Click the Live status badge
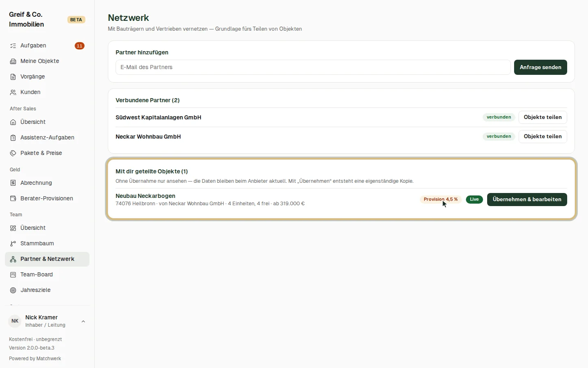Image resolution: width=588 pixels, height=368 pixels. (474, 200)
